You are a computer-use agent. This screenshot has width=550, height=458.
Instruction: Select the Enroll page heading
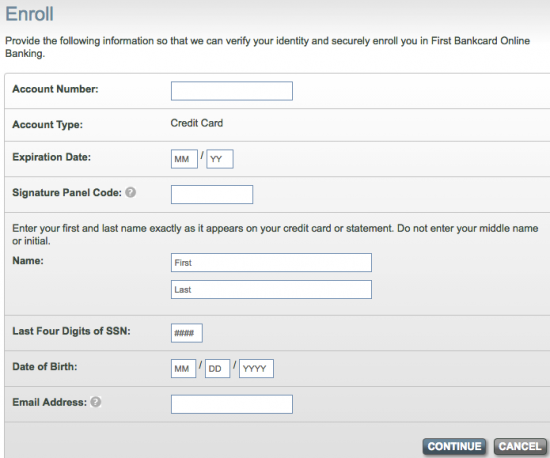[29, 14]
